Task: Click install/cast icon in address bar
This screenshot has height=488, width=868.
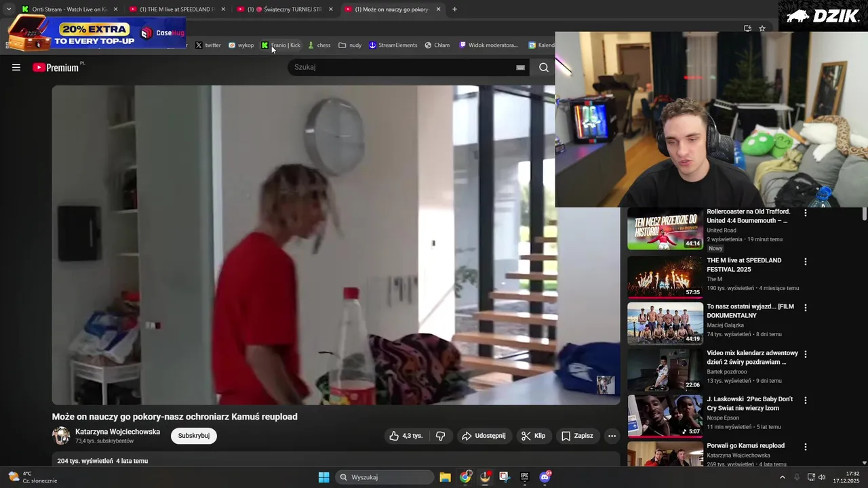Action: 747,28
